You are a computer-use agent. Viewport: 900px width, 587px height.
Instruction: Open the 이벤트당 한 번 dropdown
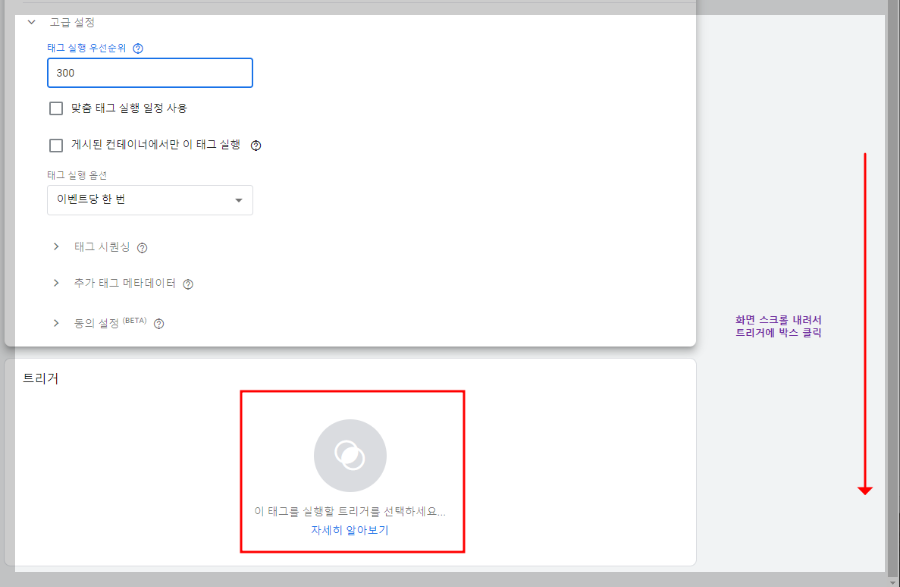click(150, 200)
